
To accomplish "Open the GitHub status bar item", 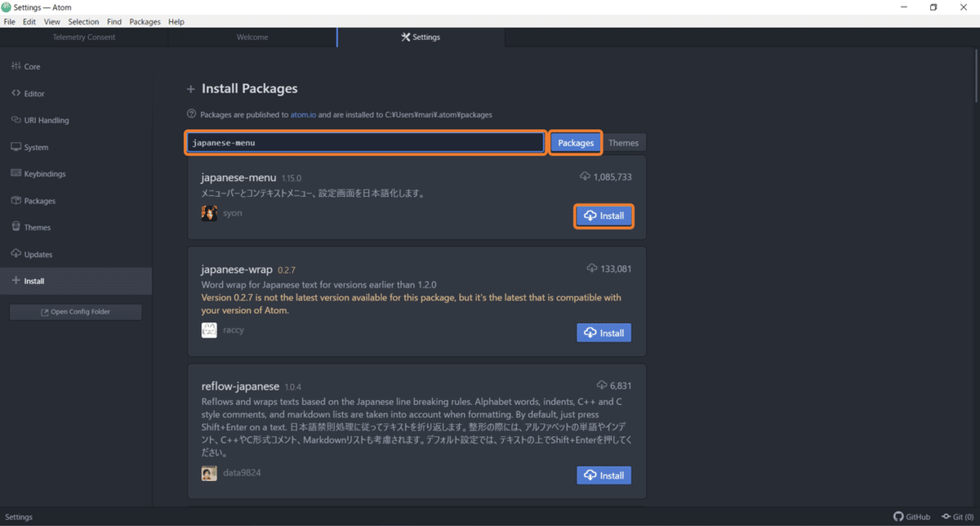I will [x=911, y=517].
